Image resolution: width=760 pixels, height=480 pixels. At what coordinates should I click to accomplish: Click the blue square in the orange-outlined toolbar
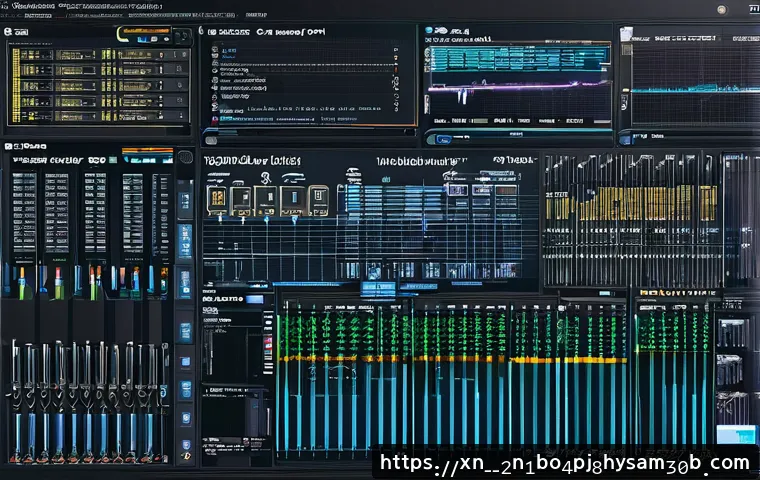click(143, 39)
